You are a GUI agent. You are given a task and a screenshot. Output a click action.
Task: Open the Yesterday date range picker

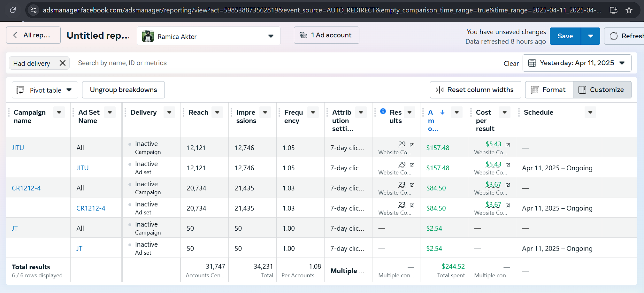pos(577,63)
